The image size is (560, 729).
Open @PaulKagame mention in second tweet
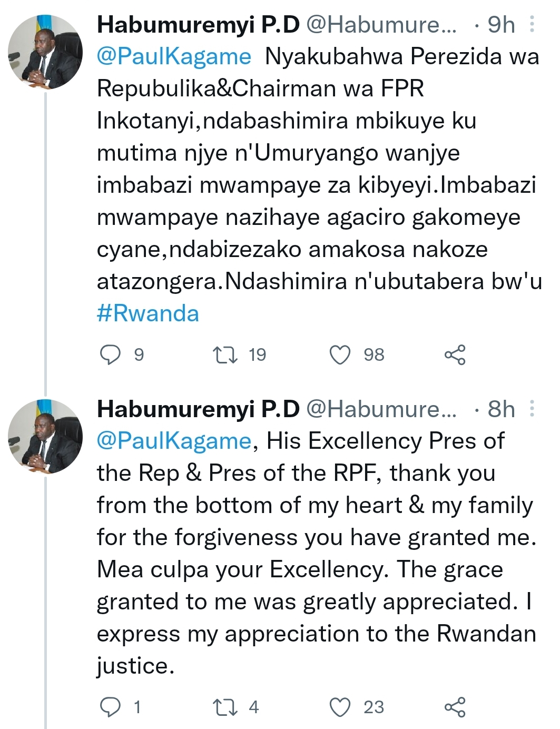point(174,441)
